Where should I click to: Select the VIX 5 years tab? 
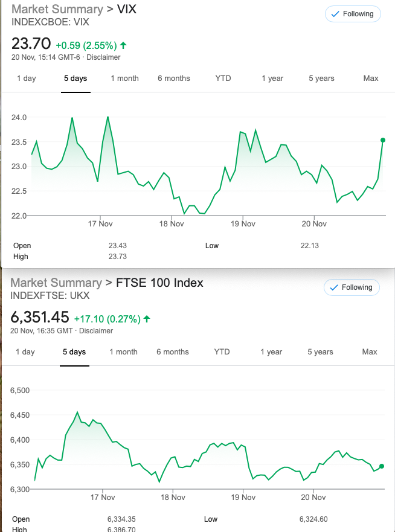(x=321, y=79)
